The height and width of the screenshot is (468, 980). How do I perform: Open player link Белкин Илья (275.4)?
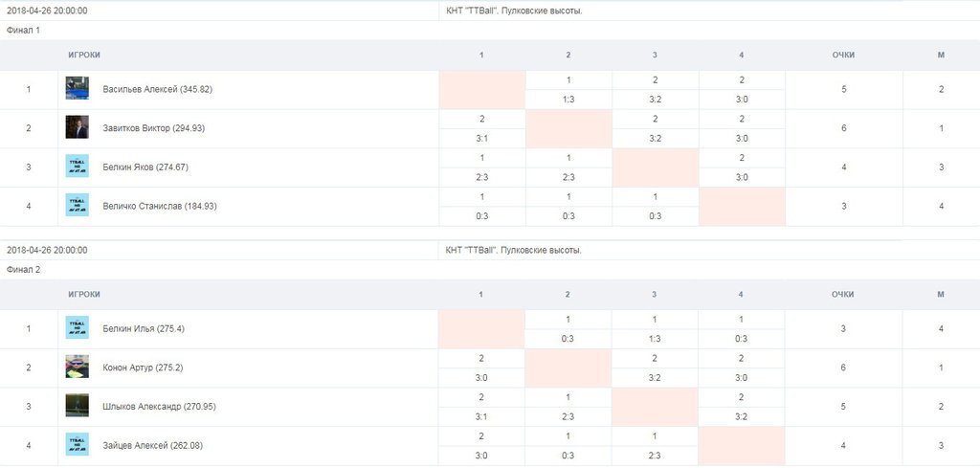coord(144,328)
